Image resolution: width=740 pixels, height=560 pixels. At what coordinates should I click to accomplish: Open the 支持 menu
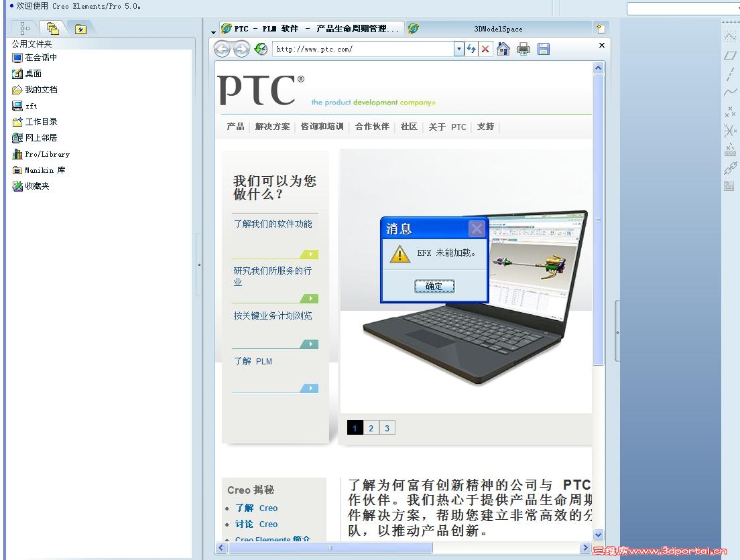[485, 127]
